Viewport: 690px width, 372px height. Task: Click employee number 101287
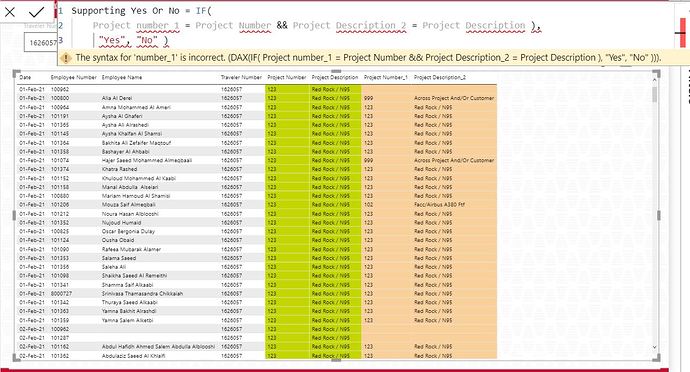[60, 338]
